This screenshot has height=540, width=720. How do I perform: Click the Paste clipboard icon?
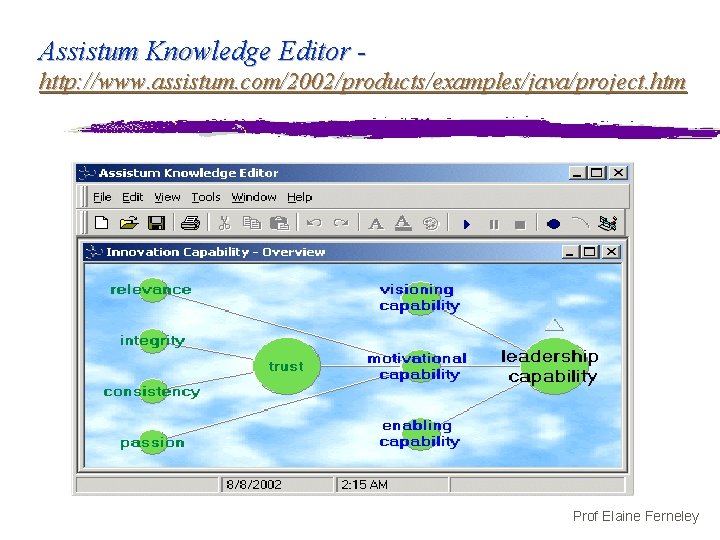click(x=279, y=223)
